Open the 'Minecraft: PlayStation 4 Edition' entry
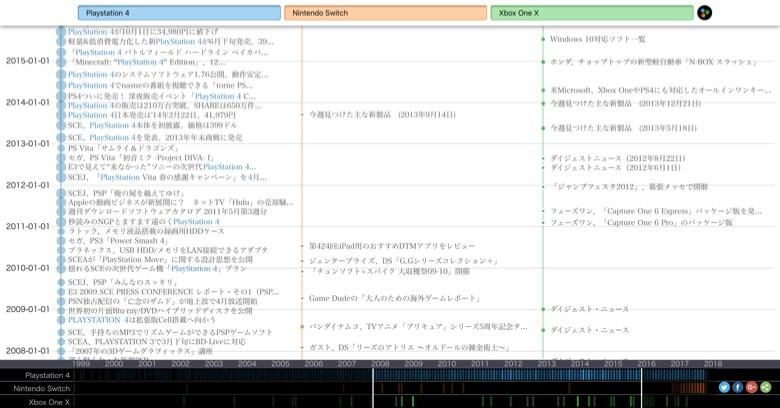Image resolution: width=780 pixels, height=408 pixels. [x=147, y=62]
